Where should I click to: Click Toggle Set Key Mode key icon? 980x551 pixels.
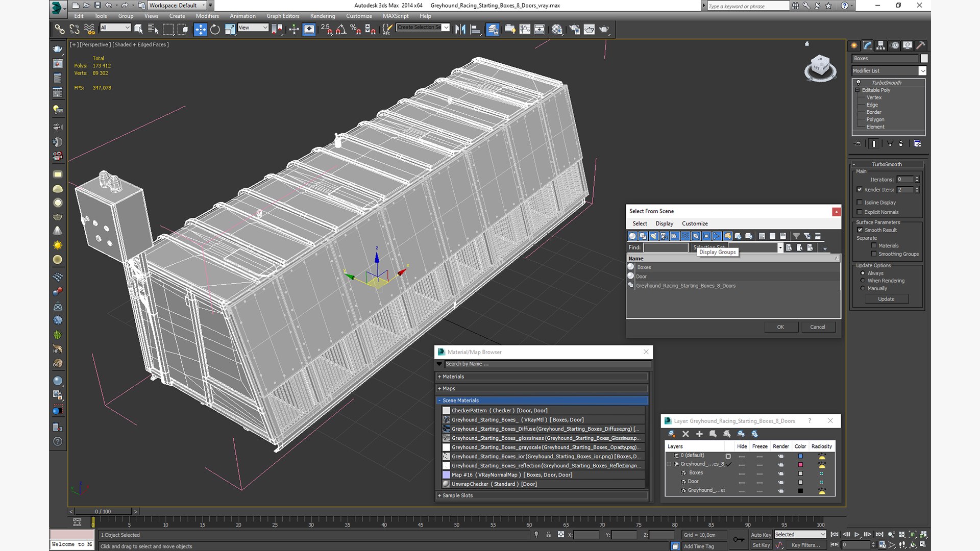click(x=738, y=539)
